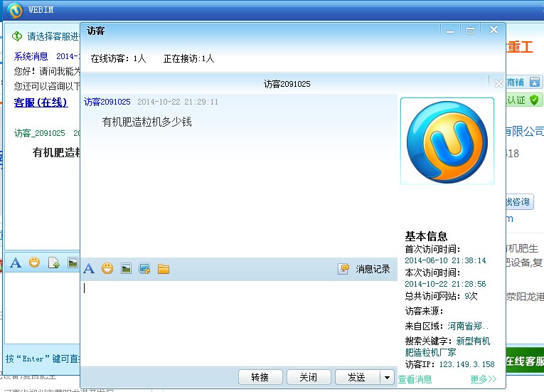Click the 商铺 star icon on right
Viewport: 544px width, 392px height.
click(535, 83)
